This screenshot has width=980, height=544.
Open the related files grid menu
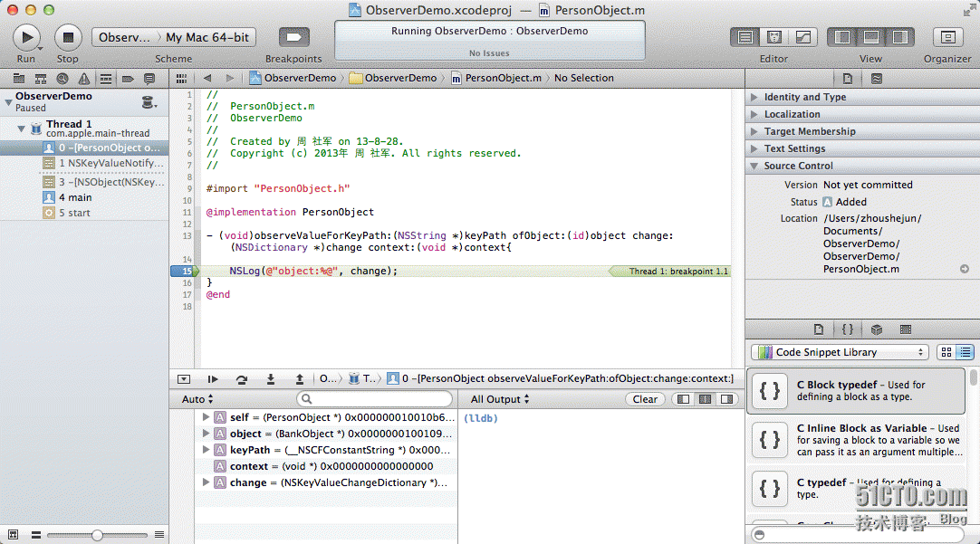point(181,78)
